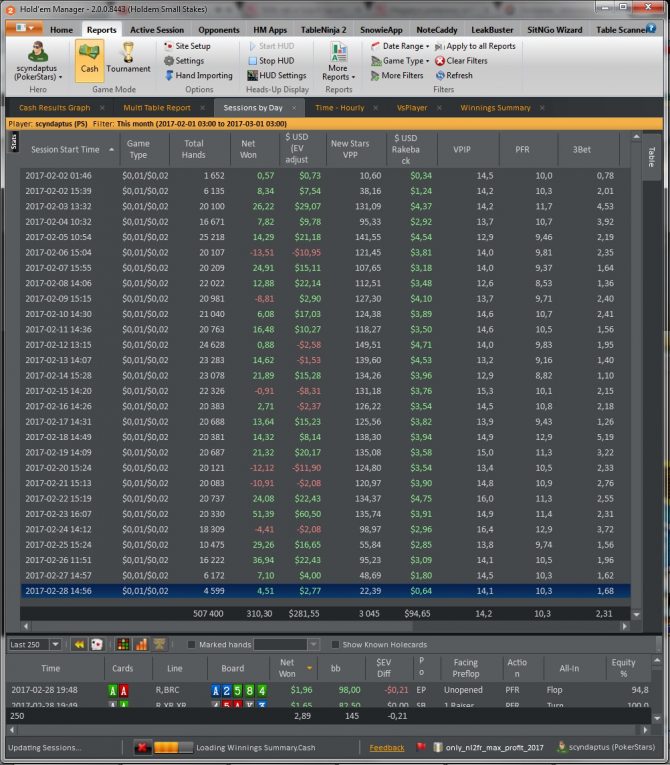This screenshot has width=670, height=765.
Task: Open the HM Apps tab
Action: (270, 30)
